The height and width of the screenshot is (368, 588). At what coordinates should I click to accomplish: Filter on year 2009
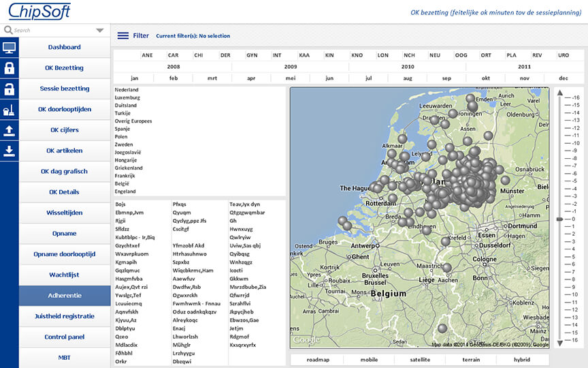click(x=290, y=67)
